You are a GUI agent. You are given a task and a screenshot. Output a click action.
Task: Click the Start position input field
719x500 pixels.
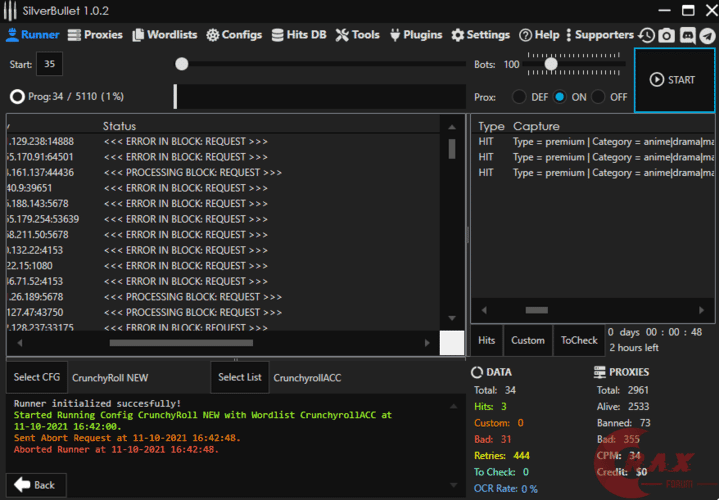coord(49,64)
